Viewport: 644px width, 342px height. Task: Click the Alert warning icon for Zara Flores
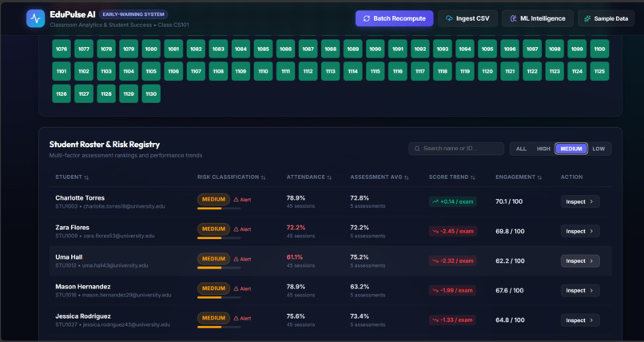pos(237,229)
